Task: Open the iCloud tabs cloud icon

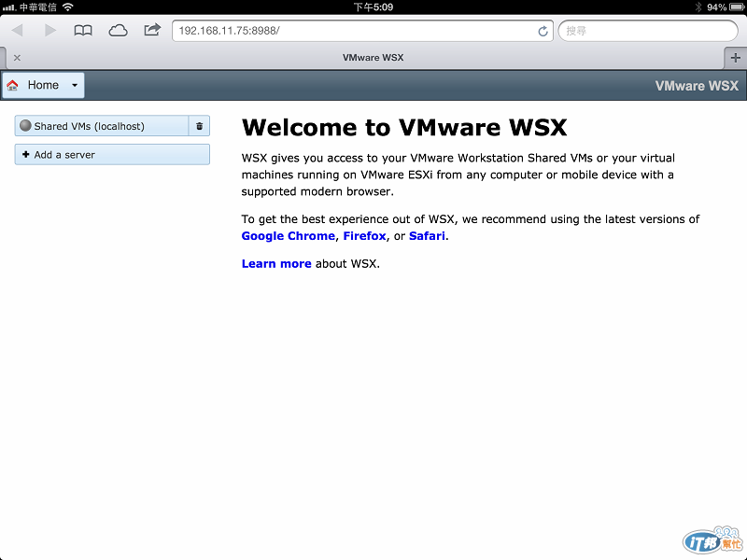Action: tap(118, 31)
